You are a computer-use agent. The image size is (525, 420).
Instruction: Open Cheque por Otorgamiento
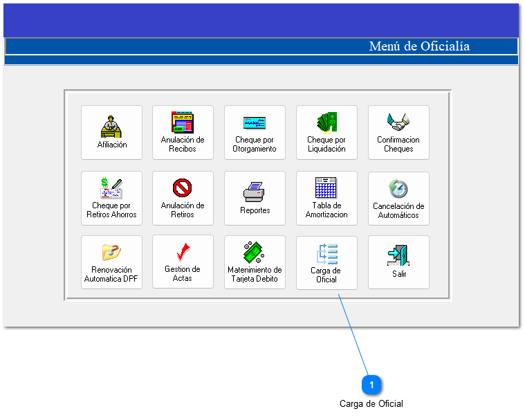[255, 131]
